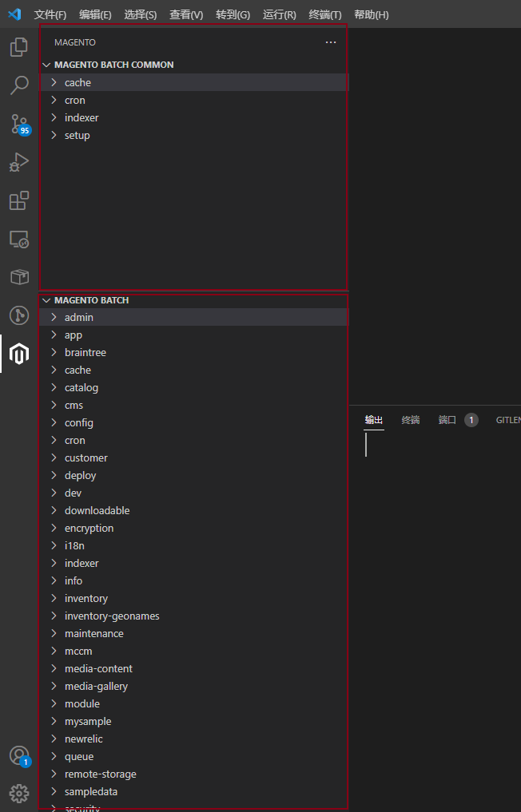
Task: Open the Extensions view icon
Action: 19,200
